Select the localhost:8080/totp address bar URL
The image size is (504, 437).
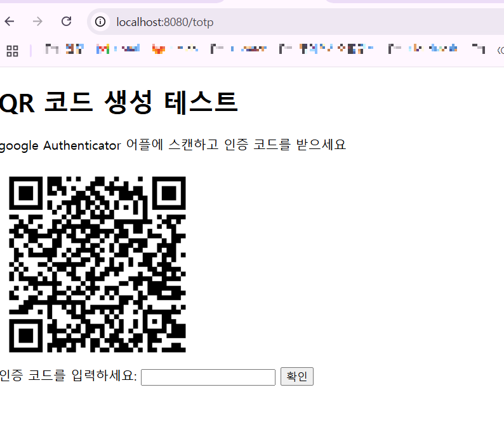165,22
